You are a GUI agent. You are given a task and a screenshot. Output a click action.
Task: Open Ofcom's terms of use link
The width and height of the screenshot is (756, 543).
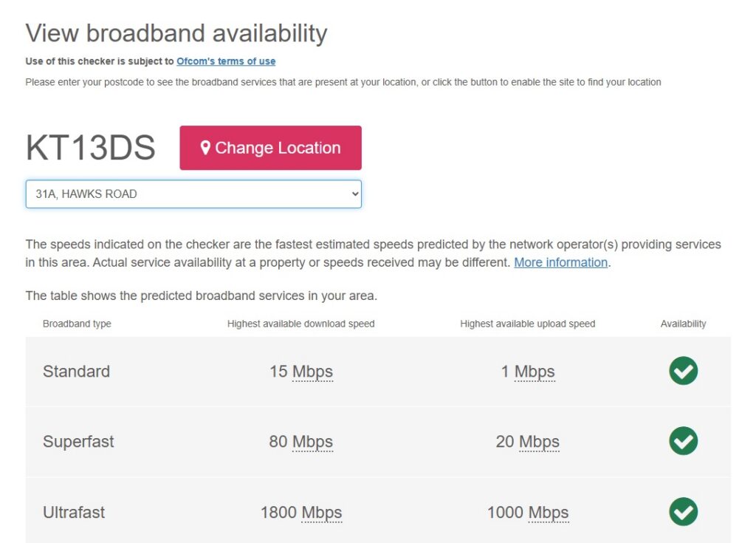coord(226,61)
